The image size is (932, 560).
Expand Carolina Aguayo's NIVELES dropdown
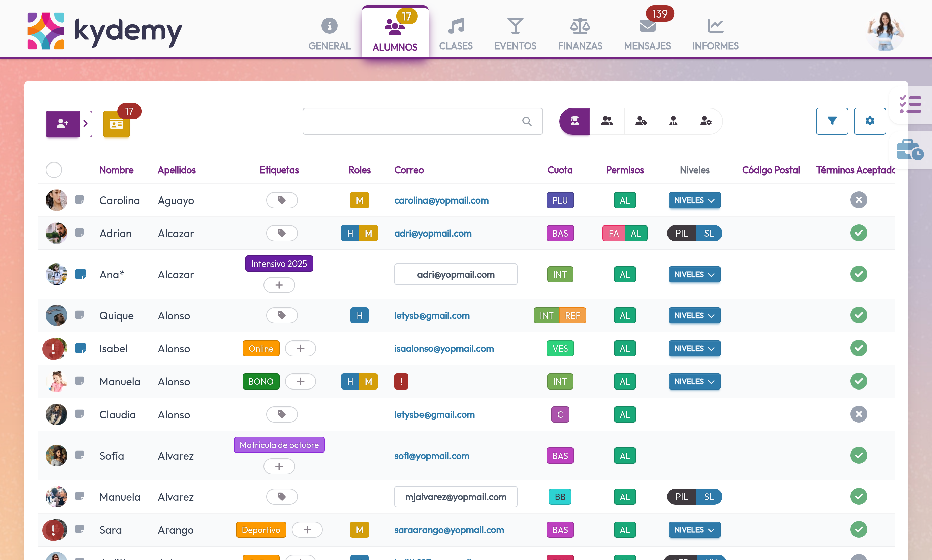pos(694,200)
